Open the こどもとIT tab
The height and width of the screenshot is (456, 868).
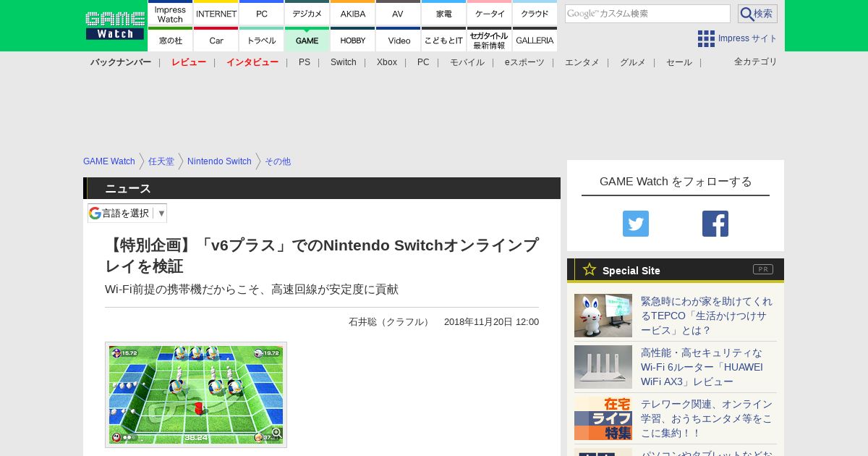pyautogui.click(x=443, y=39)
